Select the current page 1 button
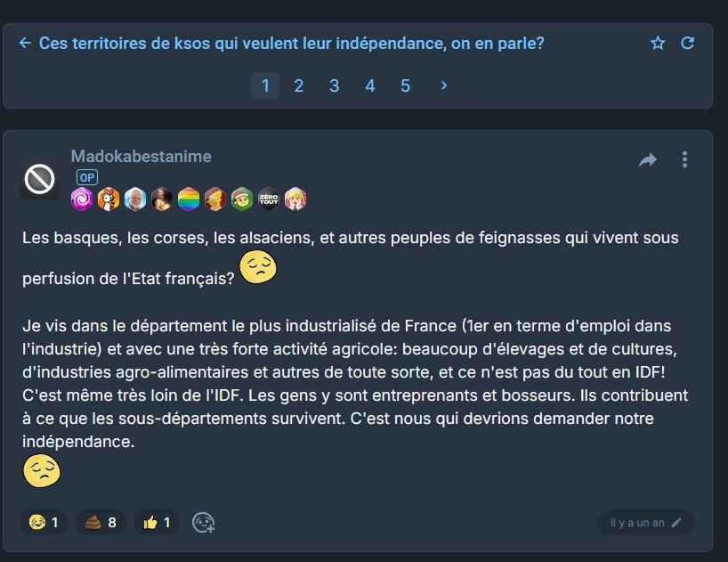Viewport: 728px width, 562px height. tap(265, 86)
